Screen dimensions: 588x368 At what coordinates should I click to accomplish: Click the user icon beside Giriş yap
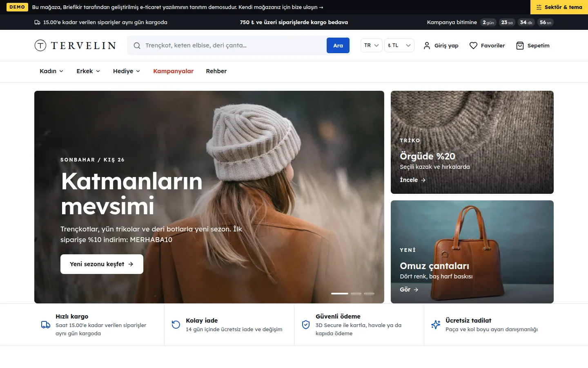(427, 45)
